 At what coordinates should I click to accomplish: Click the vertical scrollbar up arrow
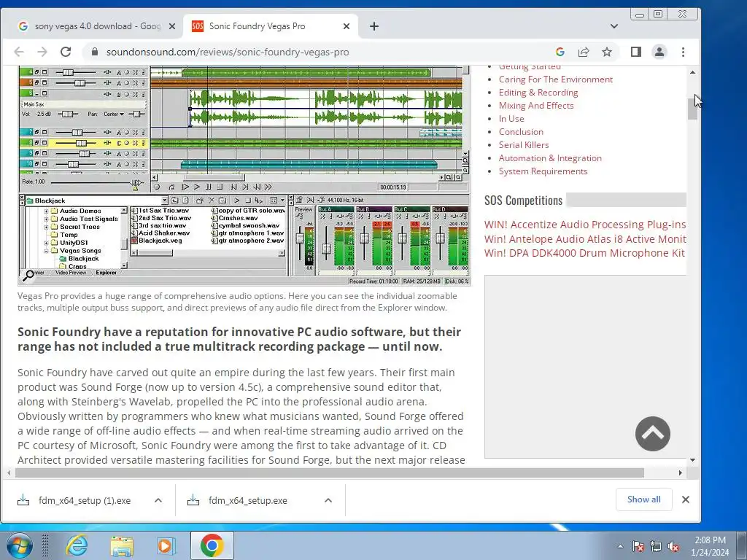point(693,72)
